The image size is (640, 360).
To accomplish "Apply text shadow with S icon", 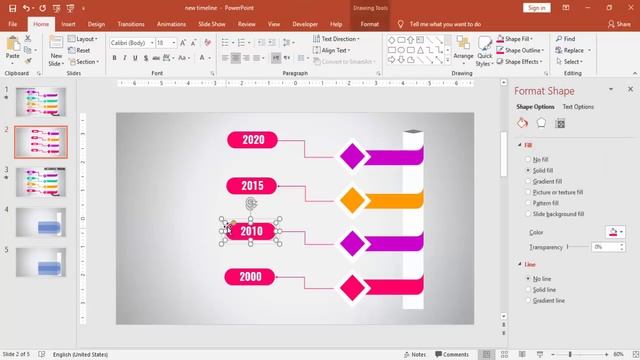I will pyautogui.click(x=146, y=58).
